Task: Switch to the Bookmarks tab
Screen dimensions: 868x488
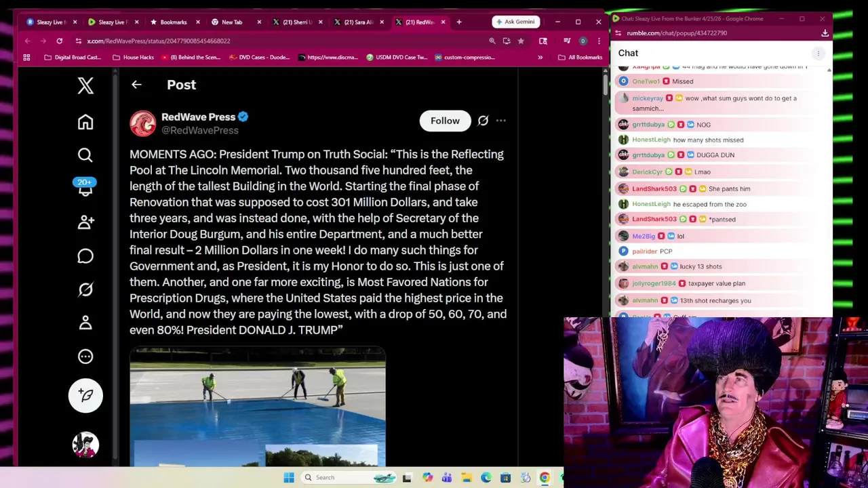Action: click(x=174, y=22)
